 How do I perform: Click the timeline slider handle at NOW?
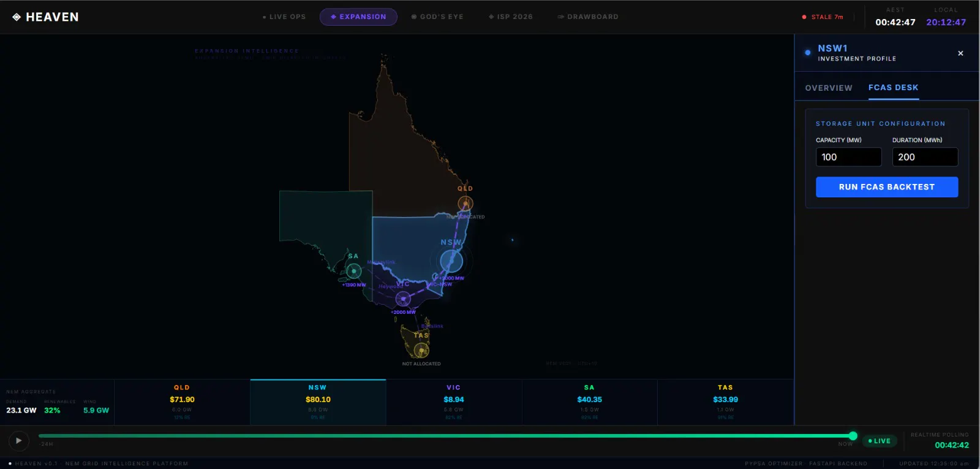[853, 436]
